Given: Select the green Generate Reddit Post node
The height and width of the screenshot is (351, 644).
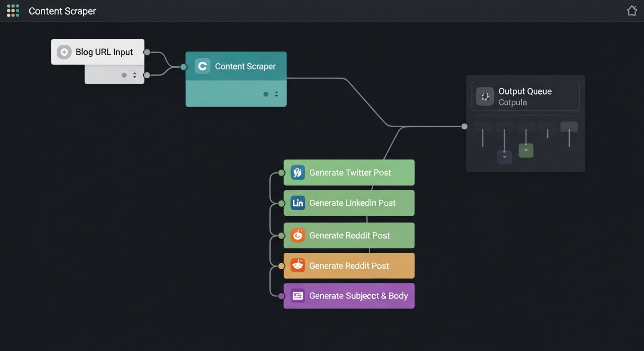Looking at the screenshot, I should [x=349, y=235].
